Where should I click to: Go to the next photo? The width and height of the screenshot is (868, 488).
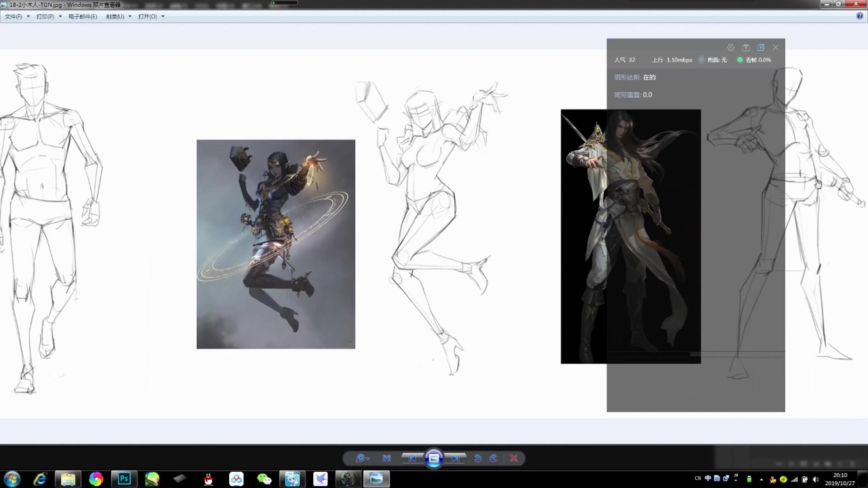pyautogui.click(x=455, y=458)
